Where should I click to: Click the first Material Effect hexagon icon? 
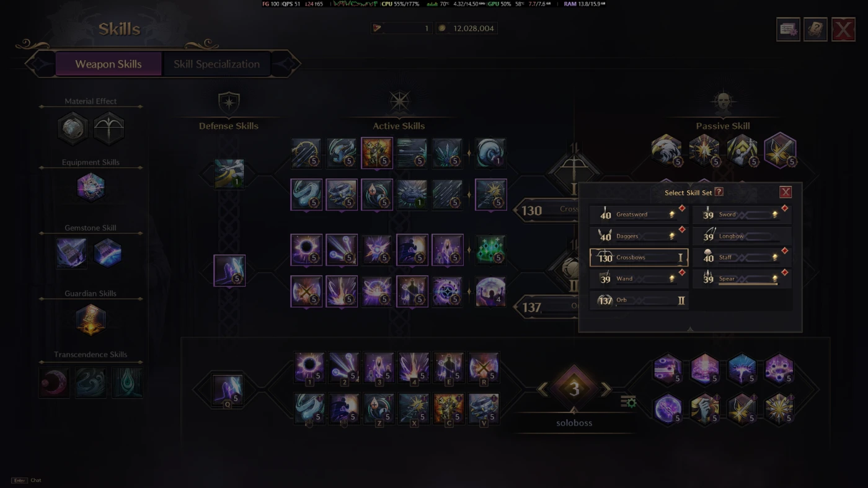point(73,128)
